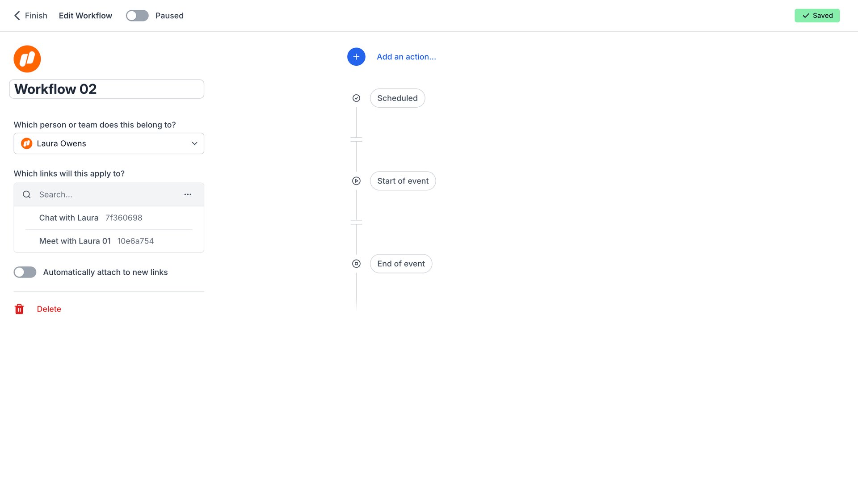This screenshot has width=858, height=504.
Task: Toggle the Paused switch in the top bar
Action: point(137,15)
